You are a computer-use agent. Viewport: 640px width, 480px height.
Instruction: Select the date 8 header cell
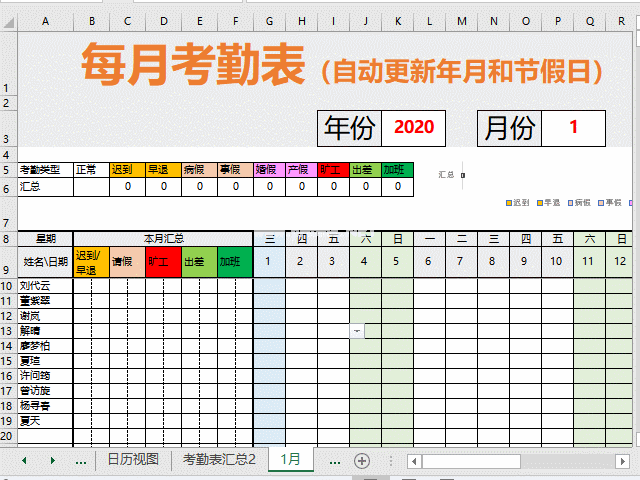coord(493,262)
